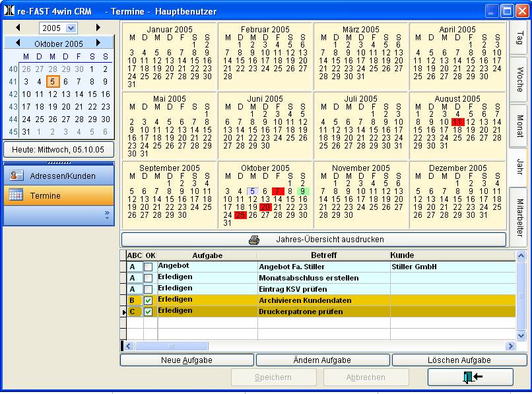This screenshot has width=532, height=394.
Task: Click Ändern Aufgabe button
Action: tap(322, 360)
